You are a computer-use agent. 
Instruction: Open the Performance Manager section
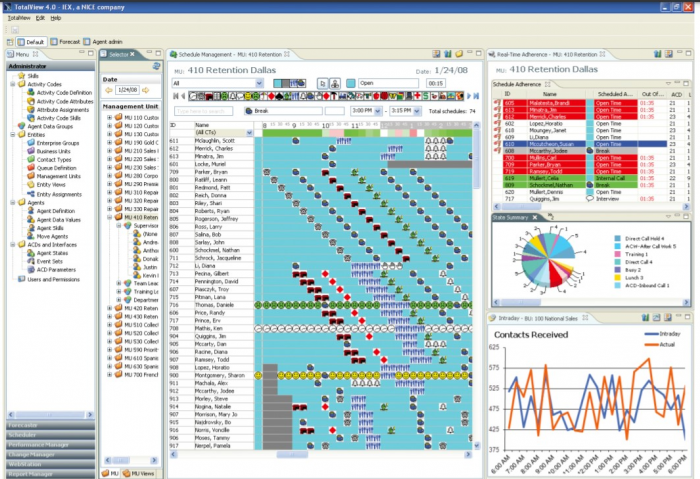(50, 445)
